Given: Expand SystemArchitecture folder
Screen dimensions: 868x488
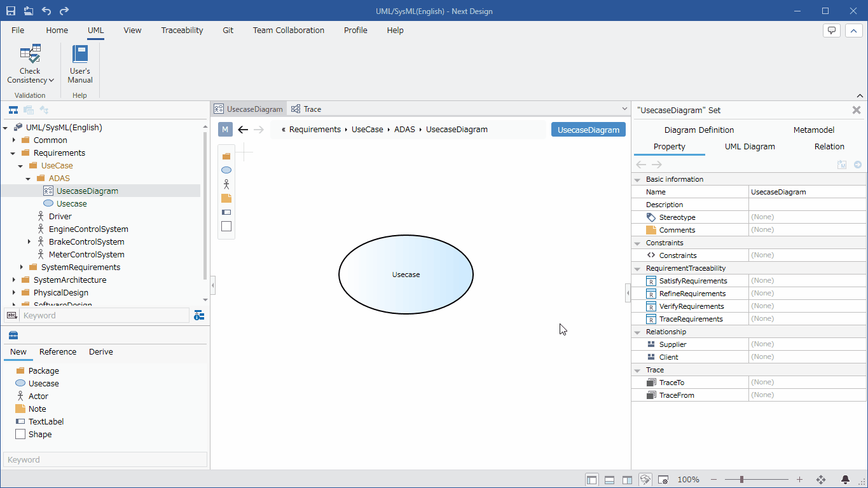Looking at the screenshot, I should click(x=14, y=280).
